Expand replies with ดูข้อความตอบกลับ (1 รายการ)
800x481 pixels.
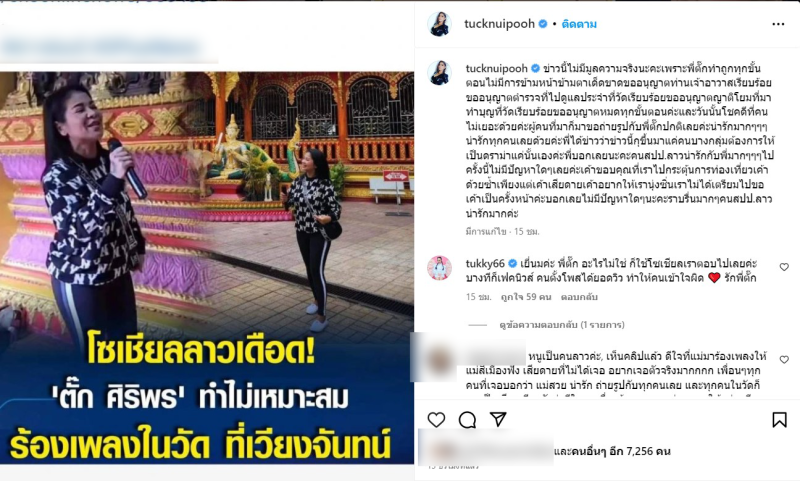point(562,324)
